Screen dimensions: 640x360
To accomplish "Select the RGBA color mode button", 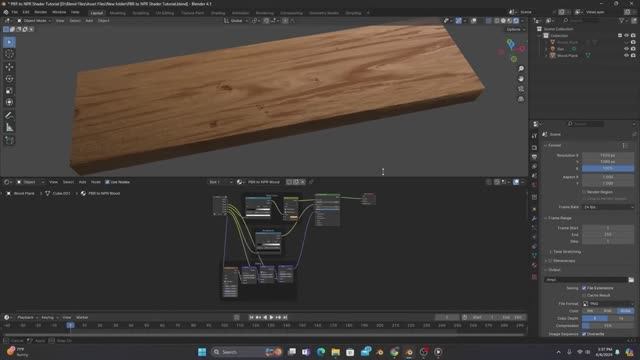I will (626, 311).
